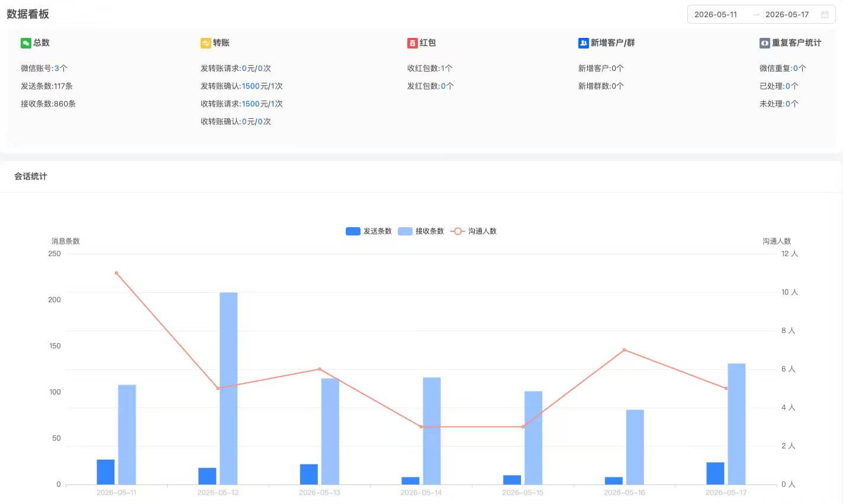Click the 接收条数 bar for 2026-05-12
Viewport: 843px width, 504px height.
[x=229, y=389]
